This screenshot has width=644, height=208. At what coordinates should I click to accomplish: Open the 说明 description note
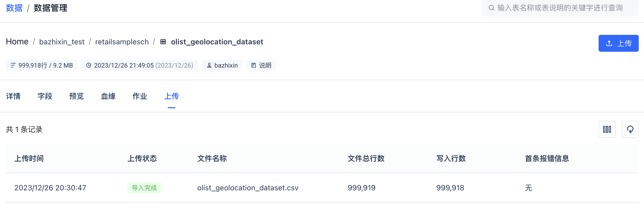click(x=261, y=65)
